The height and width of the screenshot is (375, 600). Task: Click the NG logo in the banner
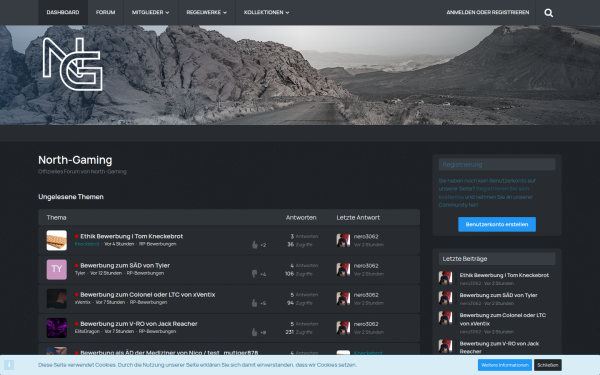(73, 64)
